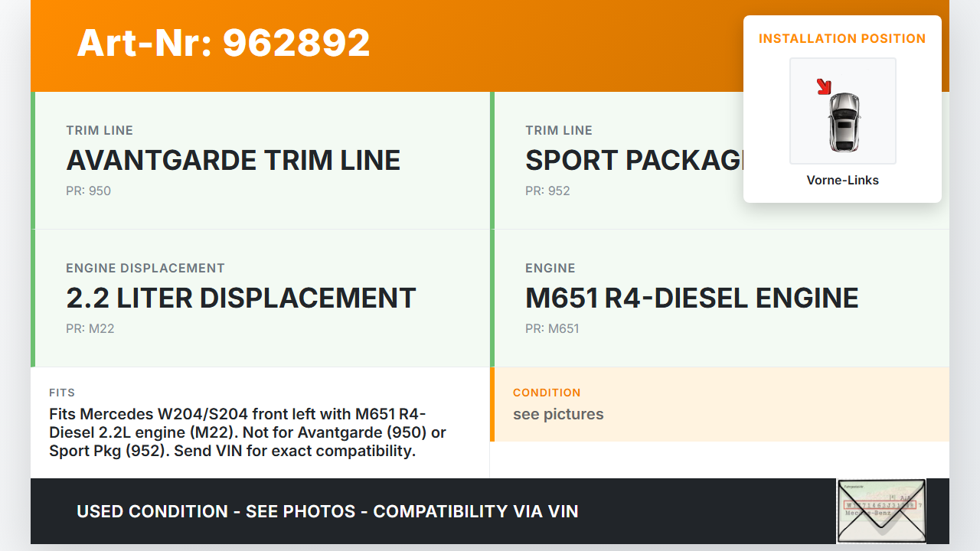The height and width of the screenshot is (551, 980).
Task: Click the Installation Position heading
Action: tap(841, 38)
